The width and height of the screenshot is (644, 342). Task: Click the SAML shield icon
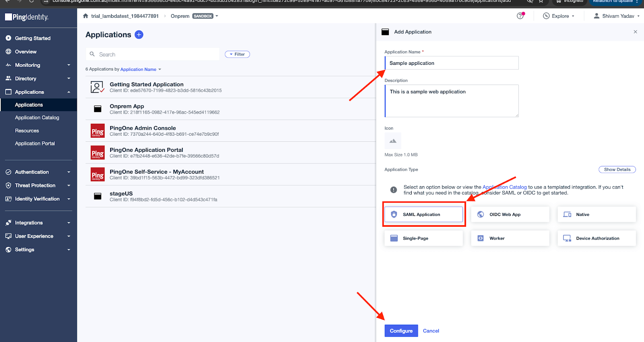[x=394, y=214]
